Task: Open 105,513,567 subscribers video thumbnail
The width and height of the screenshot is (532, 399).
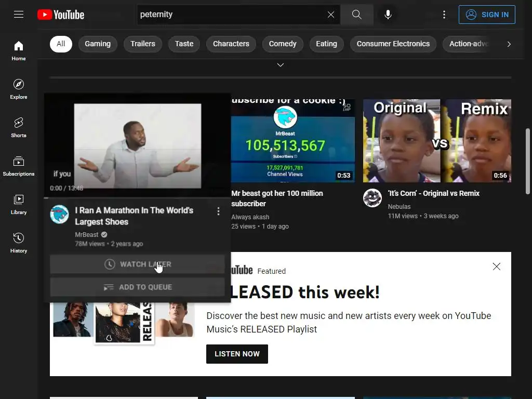Action: [293, 141]
